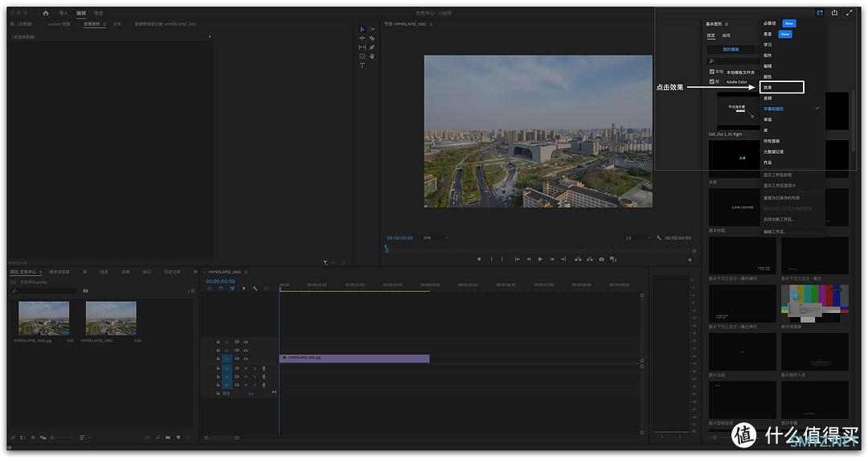Choose 颜色 from the workspace menu
Viewport: 868px width, 457px height.
click(x=768, y=76)
